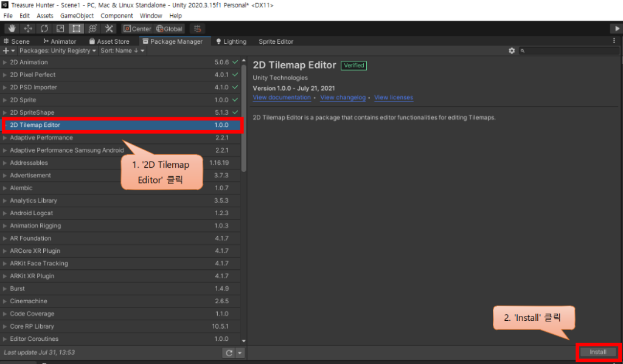
Task: Select the Alembic package
Action: 121,188
